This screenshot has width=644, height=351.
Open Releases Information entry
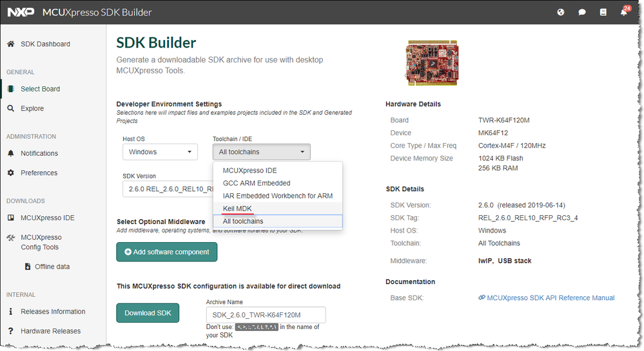(x=53, y=312)
